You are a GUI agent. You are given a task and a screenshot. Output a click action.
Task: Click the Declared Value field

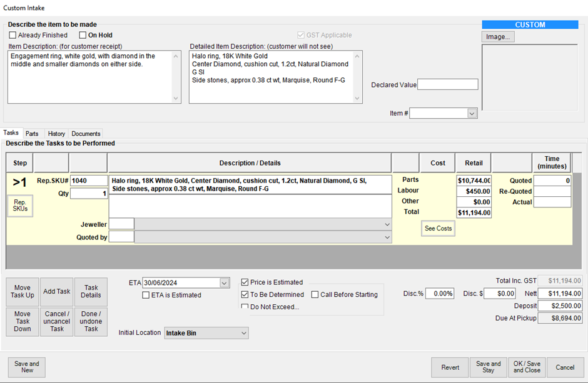pos(447,85)
